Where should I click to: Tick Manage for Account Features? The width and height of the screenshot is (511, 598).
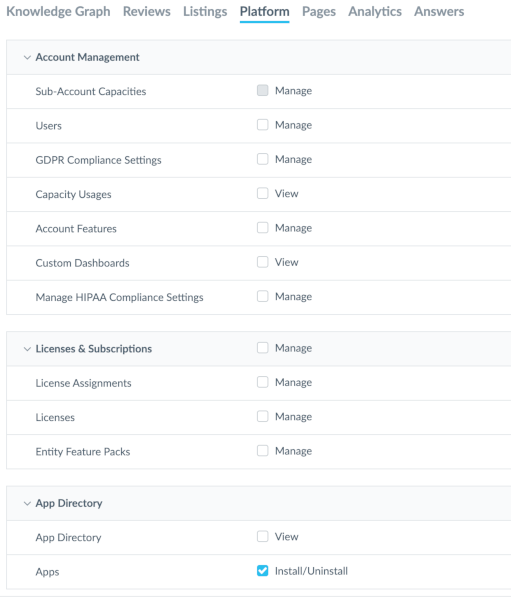[262, 228]
